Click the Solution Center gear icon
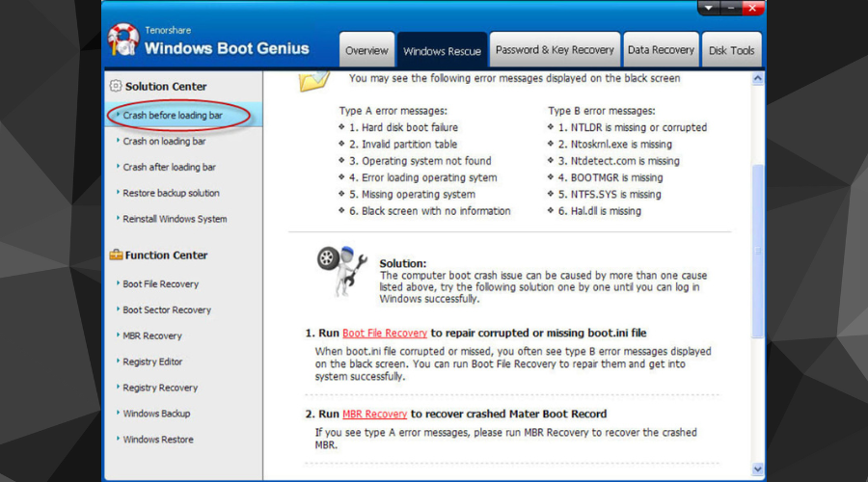 pos(115,86)
